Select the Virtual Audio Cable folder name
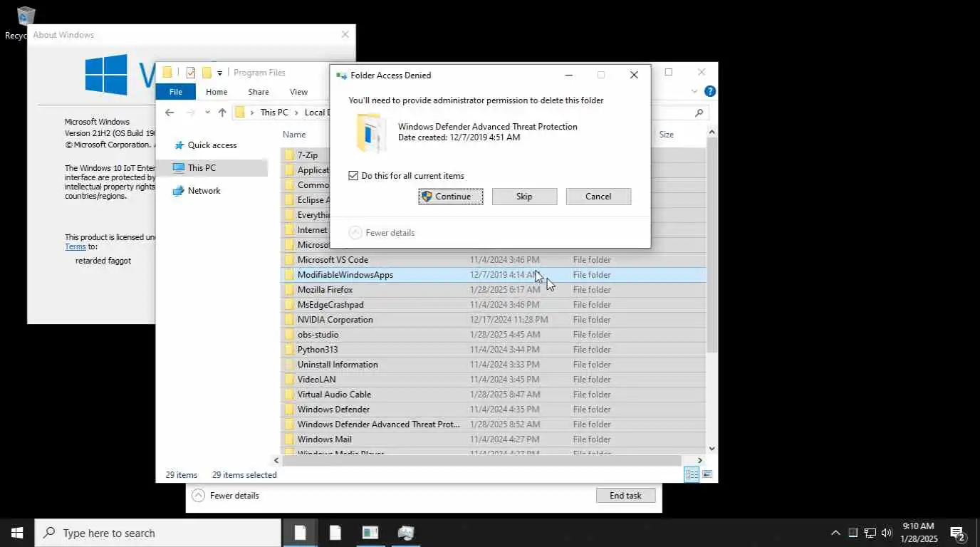This screenshot has width=980, height=547. point(334,395)
